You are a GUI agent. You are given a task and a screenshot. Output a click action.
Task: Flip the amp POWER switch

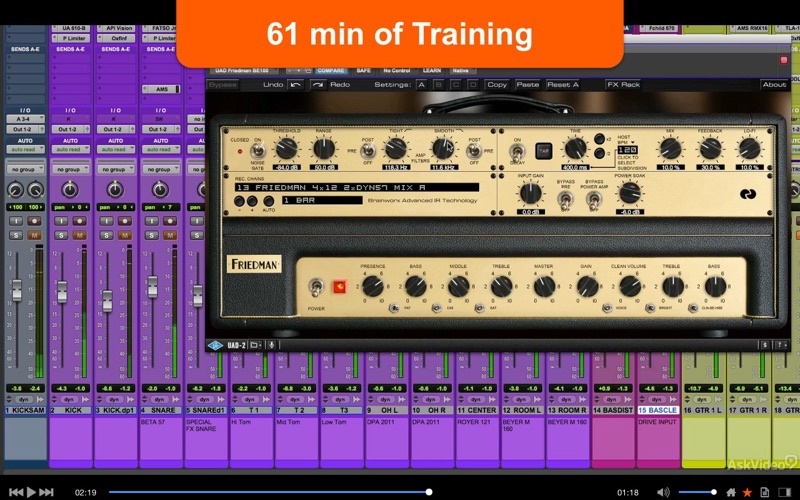[x=316, y=288]
